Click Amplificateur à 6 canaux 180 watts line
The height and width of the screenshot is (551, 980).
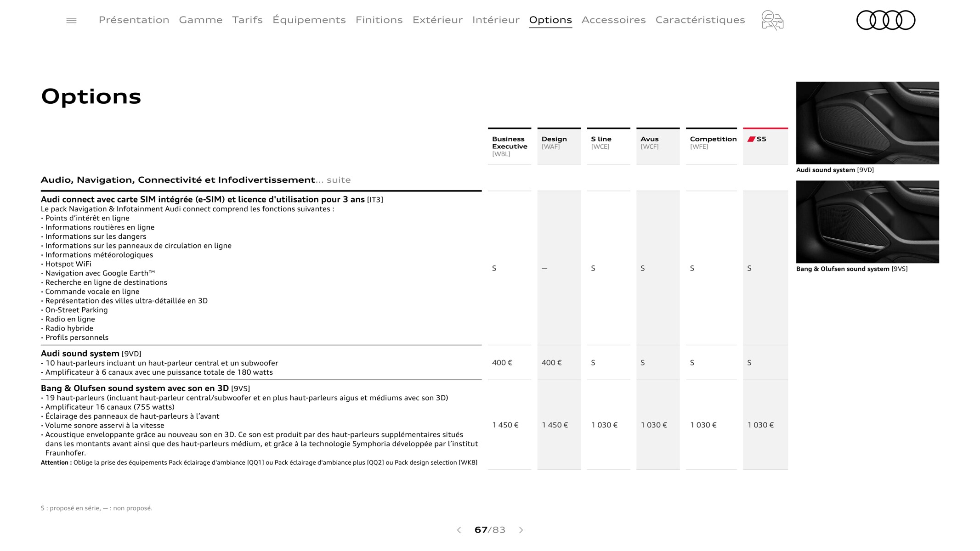click(157, 372)
